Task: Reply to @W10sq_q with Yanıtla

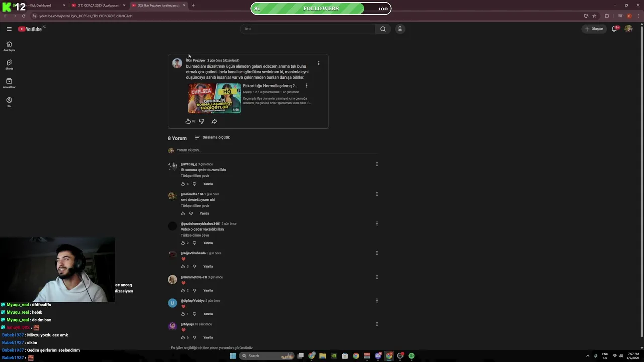Action: pyautogui.click(x=208, y=184)
